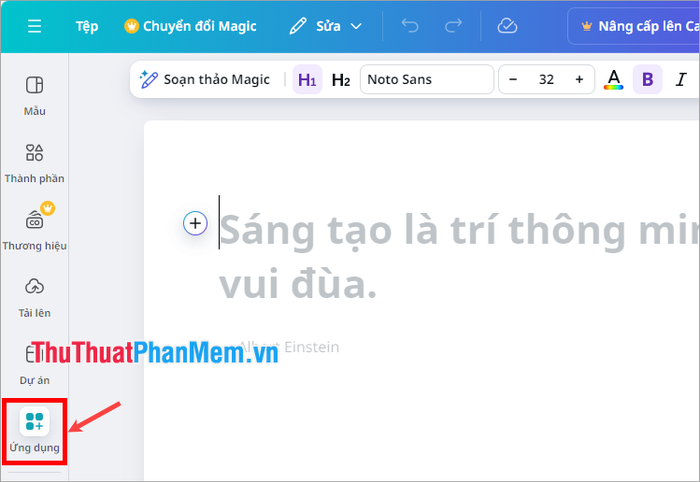700x482 pixels.
Task: Open the Thương hiệu brand panel
Action: [34, 227]
